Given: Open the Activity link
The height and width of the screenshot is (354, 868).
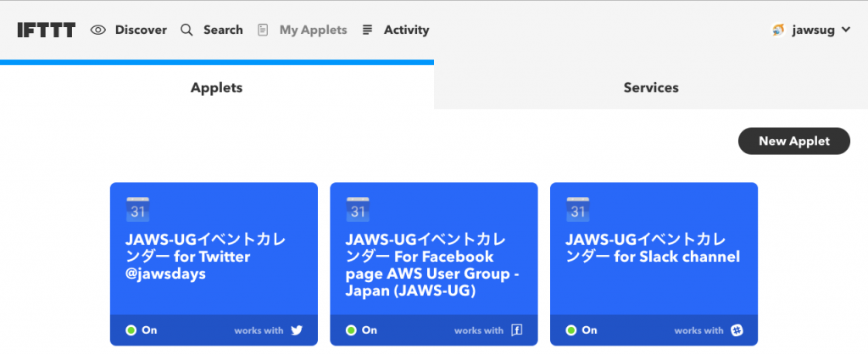Looking at the screenshot, I should point(406,30).
